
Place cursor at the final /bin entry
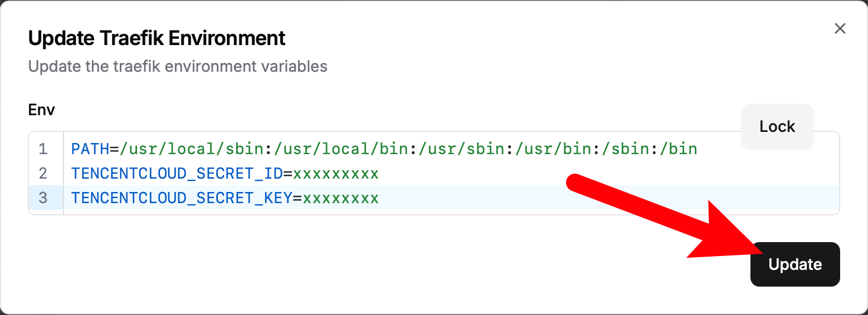(678, 149)
